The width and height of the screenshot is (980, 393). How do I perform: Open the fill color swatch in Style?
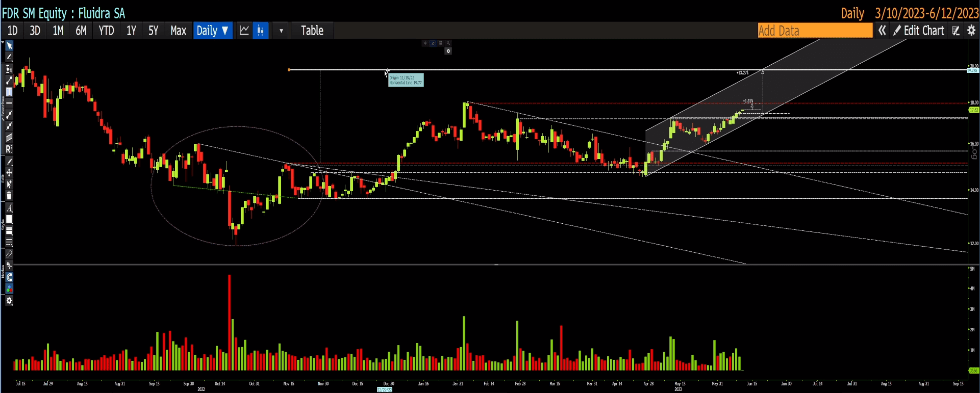pyautogui.click(x=9, y=220)
